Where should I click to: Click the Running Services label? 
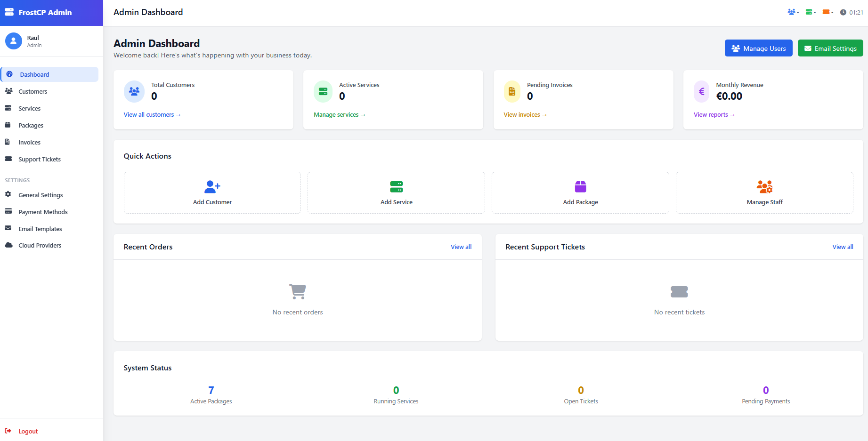pos(396,401)
